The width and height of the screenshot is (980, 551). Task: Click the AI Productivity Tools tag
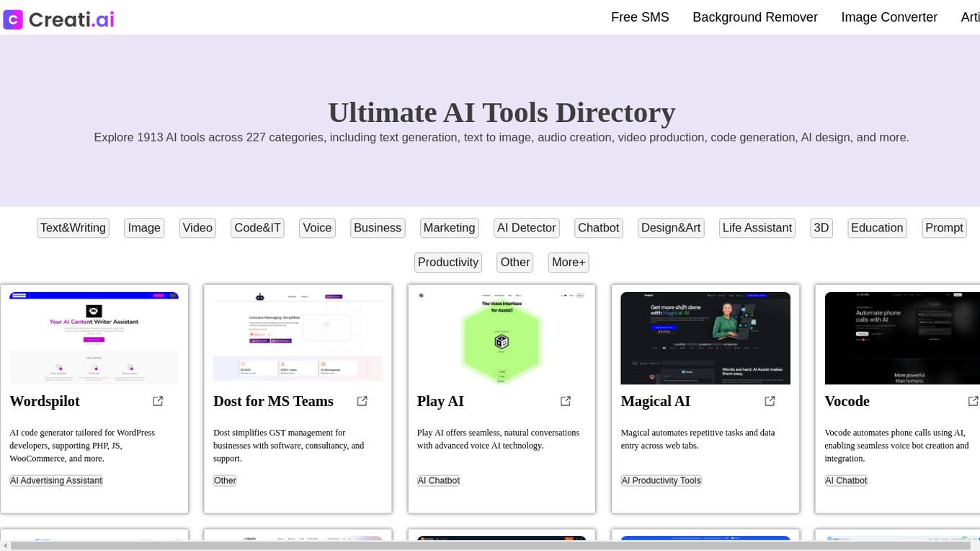[661, 481]
